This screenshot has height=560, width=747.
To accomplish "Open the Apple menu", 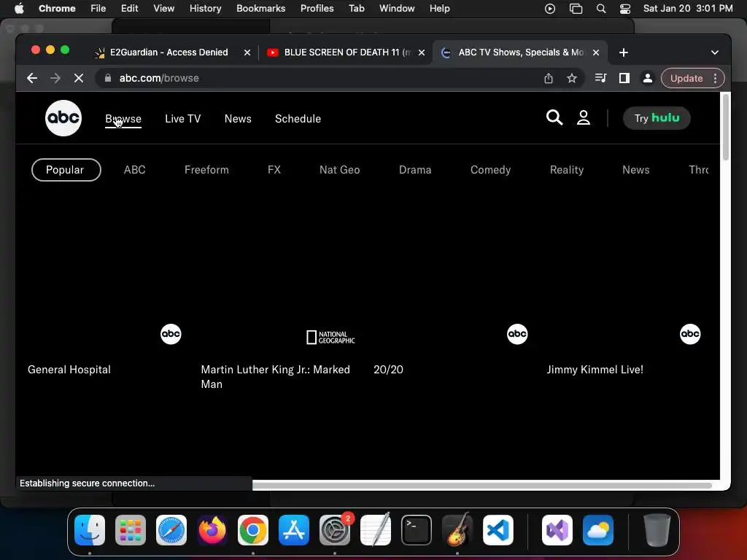I will coord(19,9).
